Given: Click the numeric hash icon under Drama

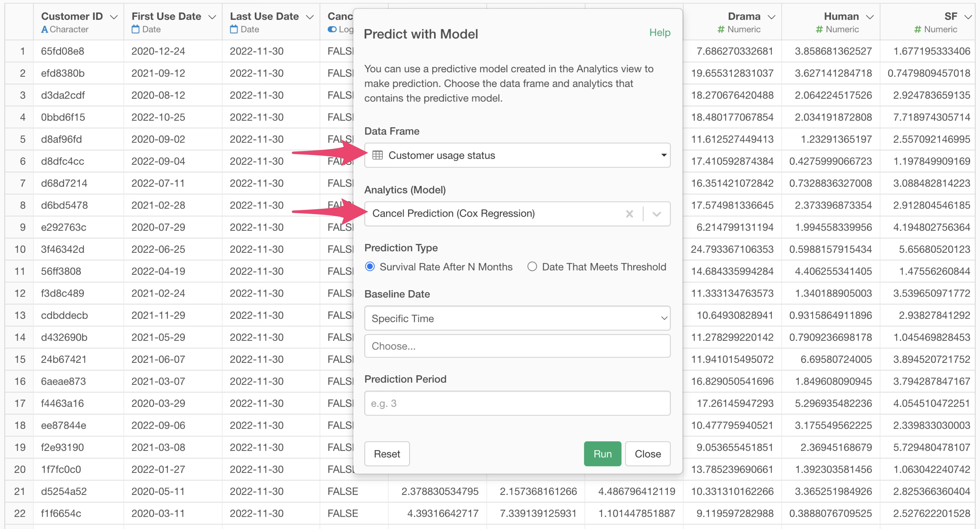Looking at the screenshot, I should [720, 29].
